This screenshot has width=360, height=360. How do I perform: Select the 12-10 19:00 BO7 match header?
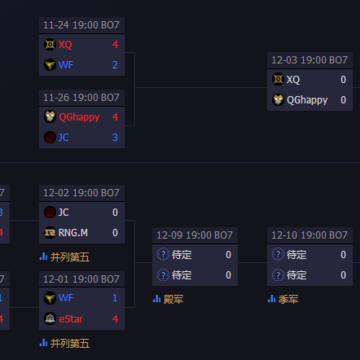pyautogui.click(x=310, y=235)
